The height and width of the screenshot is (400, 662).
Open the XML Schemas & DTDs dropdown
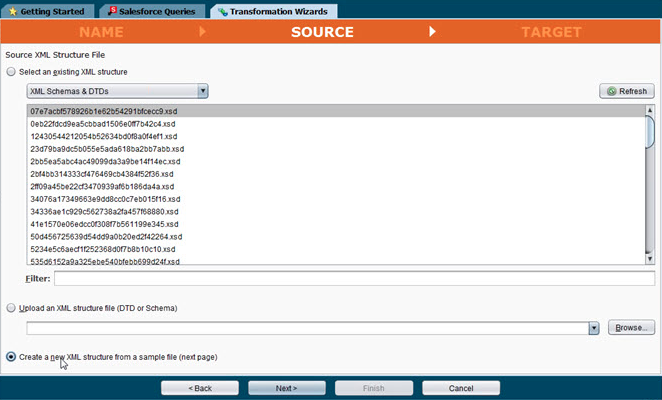203,91
